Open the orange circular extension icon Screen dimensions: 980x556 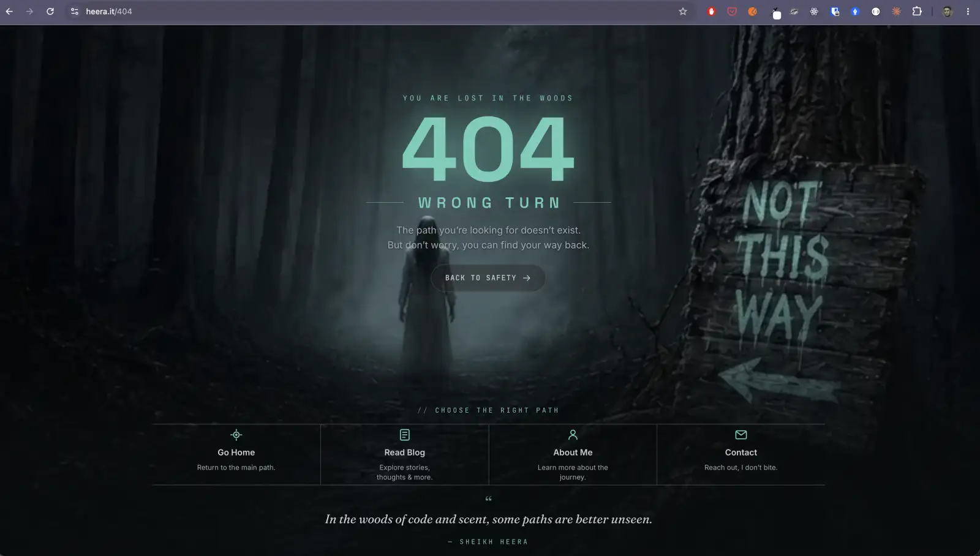752,11
